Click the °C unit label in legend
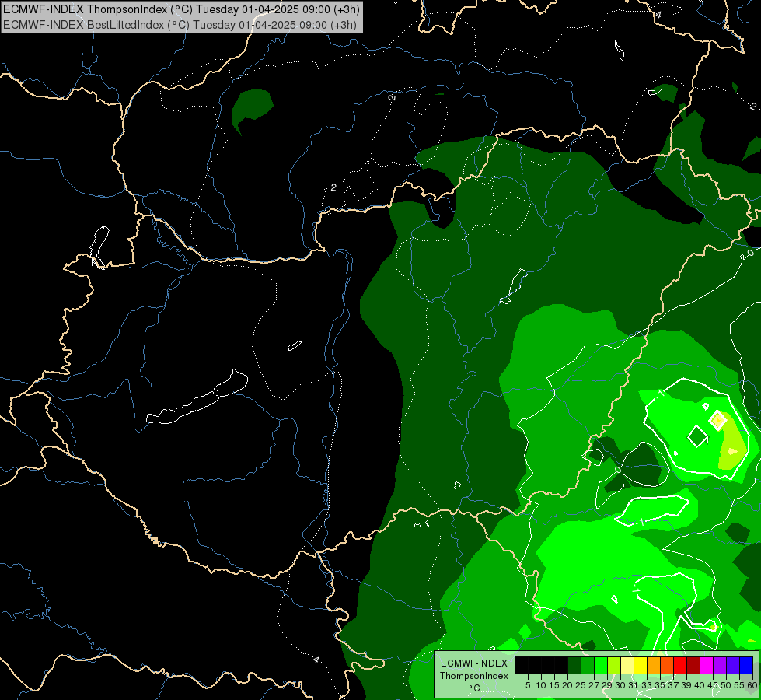This screenshot has width=761, height=700. (474, 688)
